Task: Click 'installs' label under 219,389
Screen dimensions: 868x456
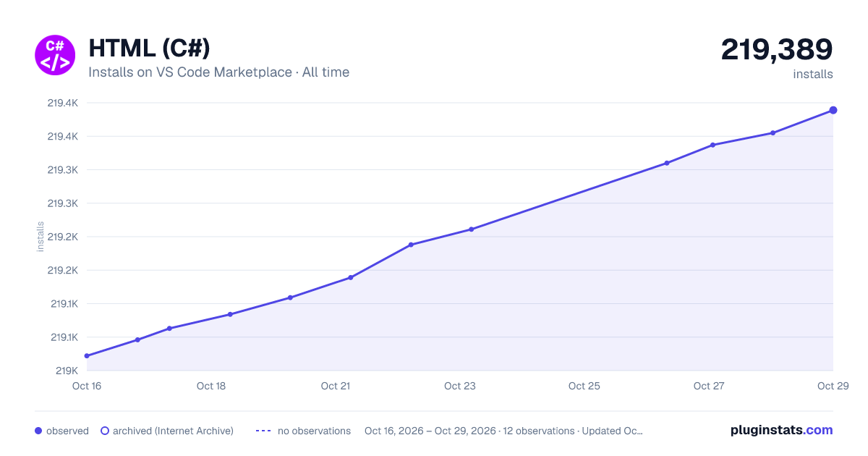Action: 813,74
